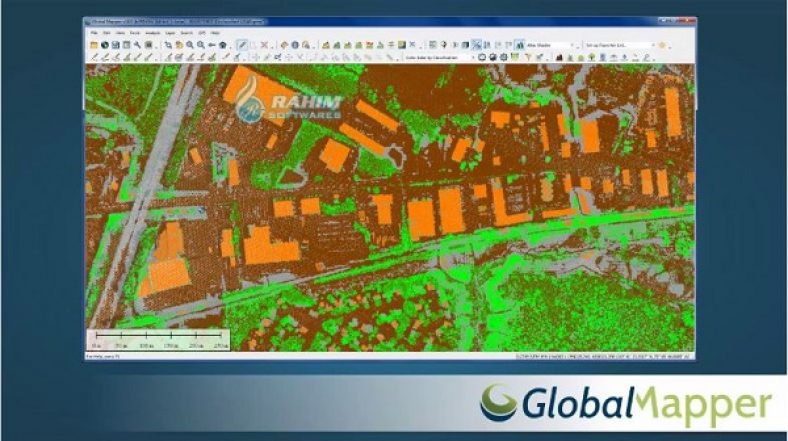Click the green tree vegetation classification icon

(x=592, y=57)
